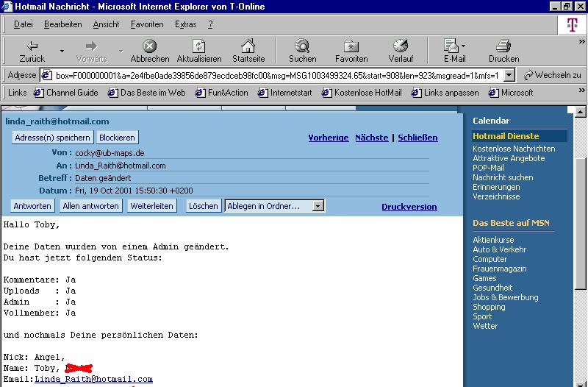Open Internetstart links shortcut
The image size is (588, 387).
[284, 93]
